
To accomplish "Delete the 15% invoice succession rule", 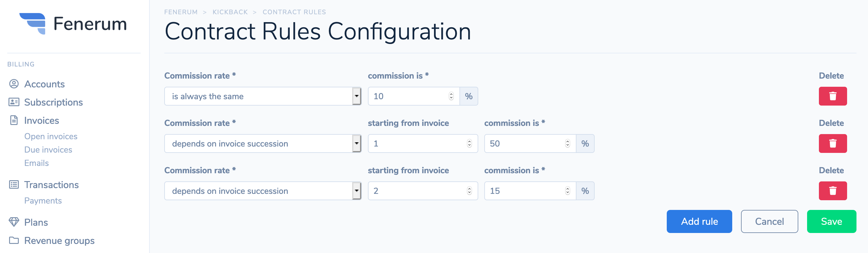I will click(833, 191).
